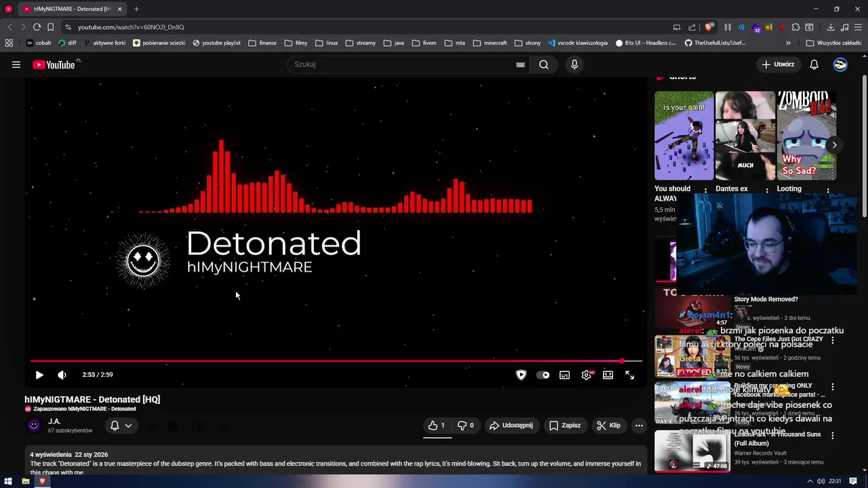The height and width of the screenshot is (488, 868).
Task: Bookmark this page with the bookmark icon
Action: 50,27
